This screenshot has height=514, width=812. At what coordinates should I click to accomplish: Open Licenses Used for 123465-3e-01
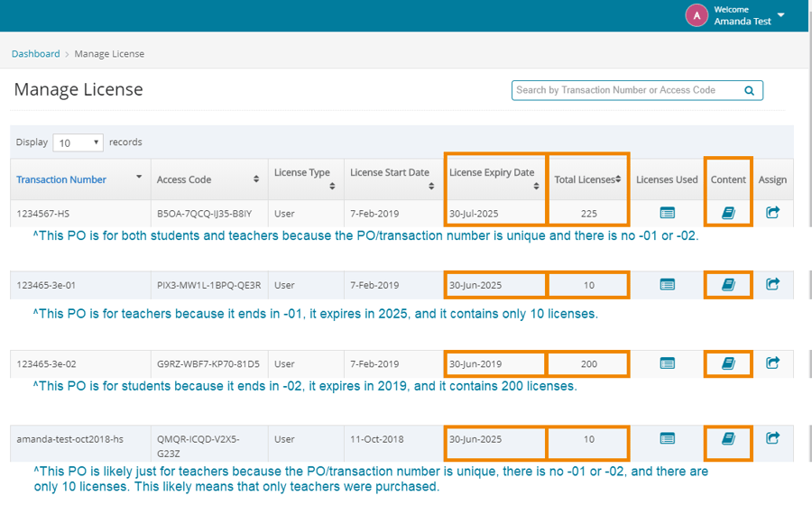pos(667,284)
